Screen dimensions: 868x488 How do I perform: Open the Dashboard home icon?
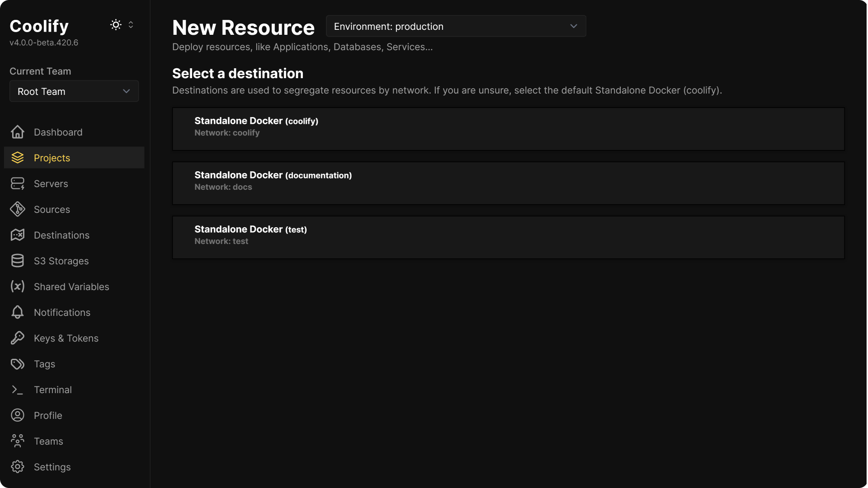[x=17, y=132]
